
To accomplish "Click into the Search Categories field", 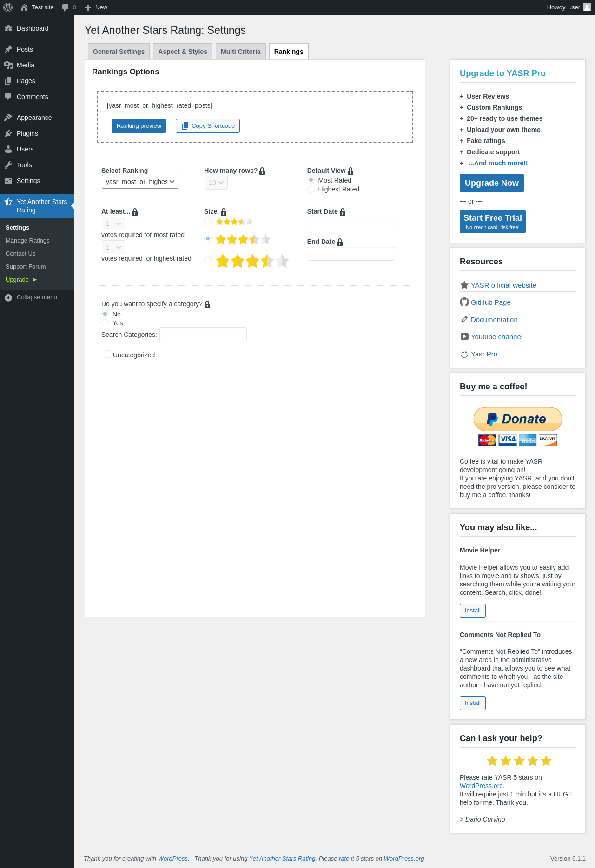I will pyautogui.click(x=203, y=334).
